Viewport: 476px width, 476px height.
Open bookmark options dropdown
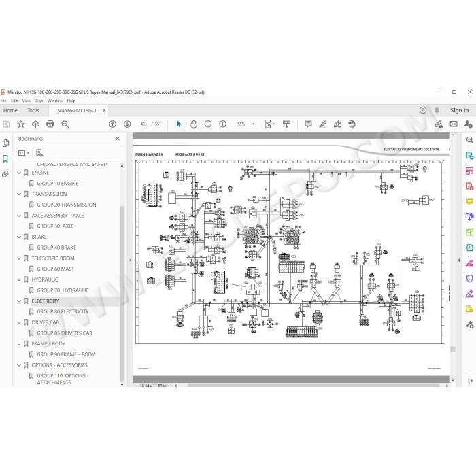[24, 153]
